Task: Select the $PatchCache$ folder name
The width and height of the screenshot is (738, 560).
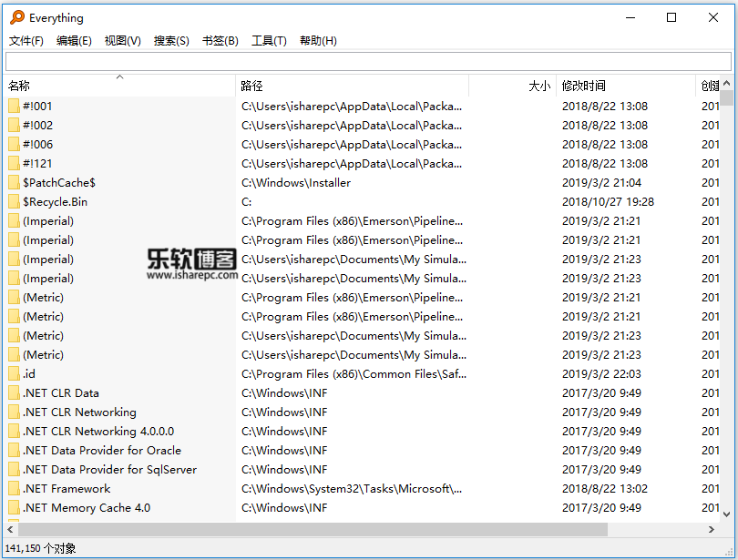Action: tap(59, 183)
